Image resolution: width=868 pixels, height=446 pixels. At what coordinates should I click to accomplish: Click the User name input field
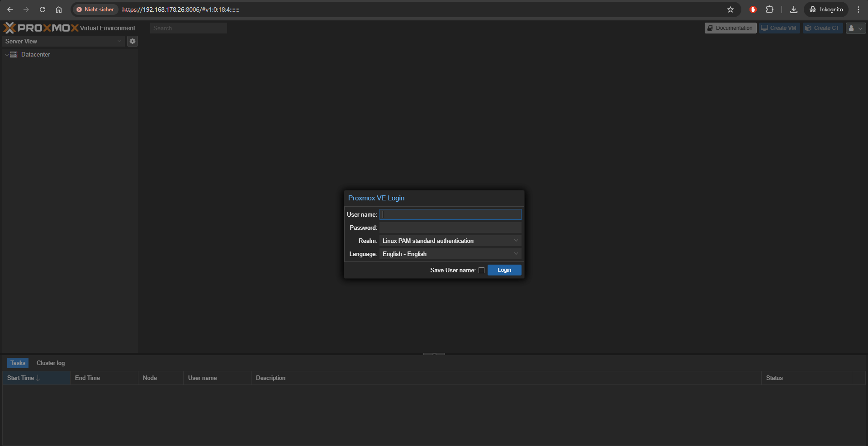451,214
